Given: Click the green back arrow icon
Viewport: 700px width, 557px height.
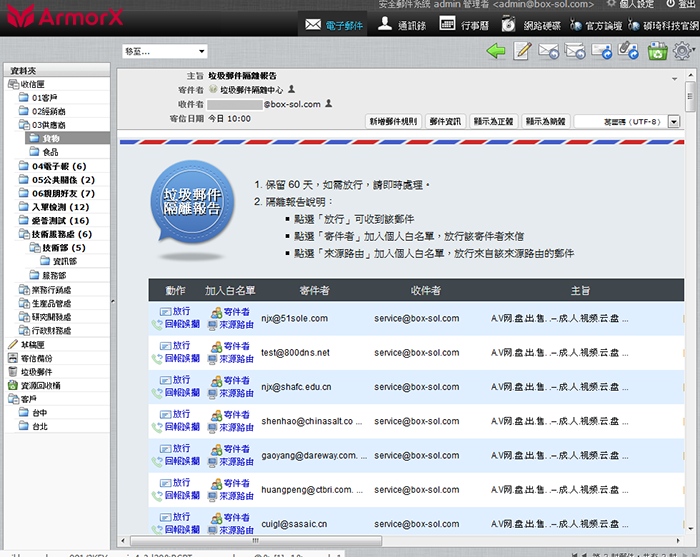Looking at the screenshot, I should [x=495, y=51].
